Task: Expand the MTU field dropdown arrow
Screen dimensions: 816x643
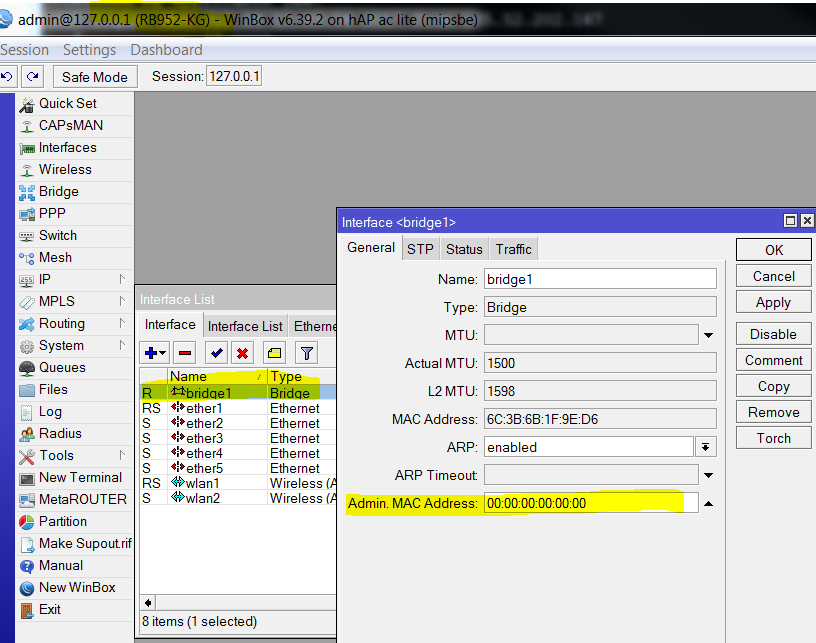Action: [709, 334]
